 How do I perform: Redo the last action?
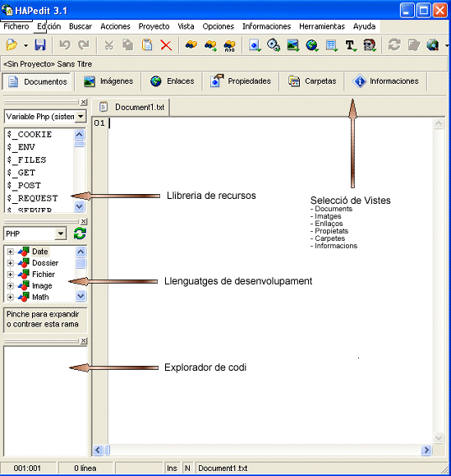84,45
